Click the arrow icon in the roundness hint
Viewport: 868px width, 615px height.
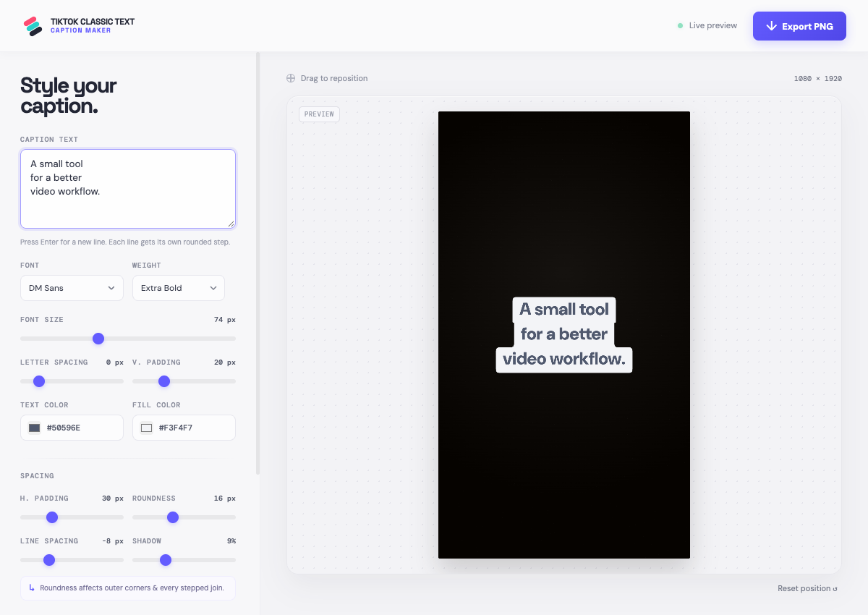(x=32, y=588)
